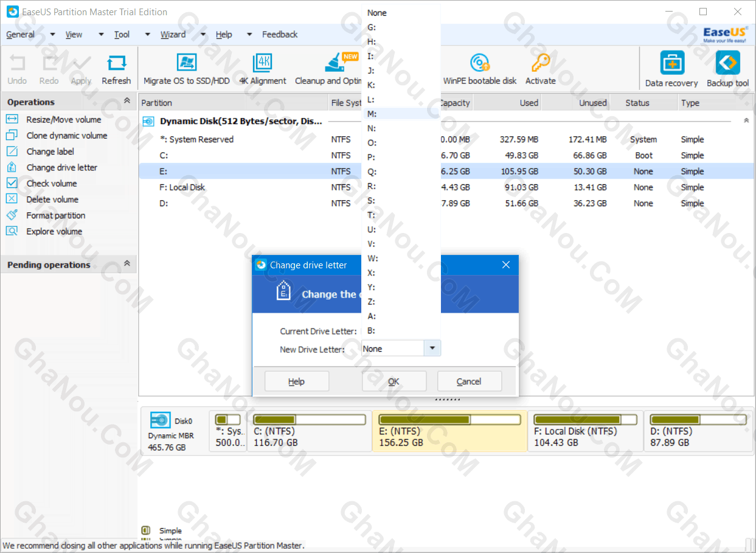Collapse the Operations panel

tap(127, 101)
